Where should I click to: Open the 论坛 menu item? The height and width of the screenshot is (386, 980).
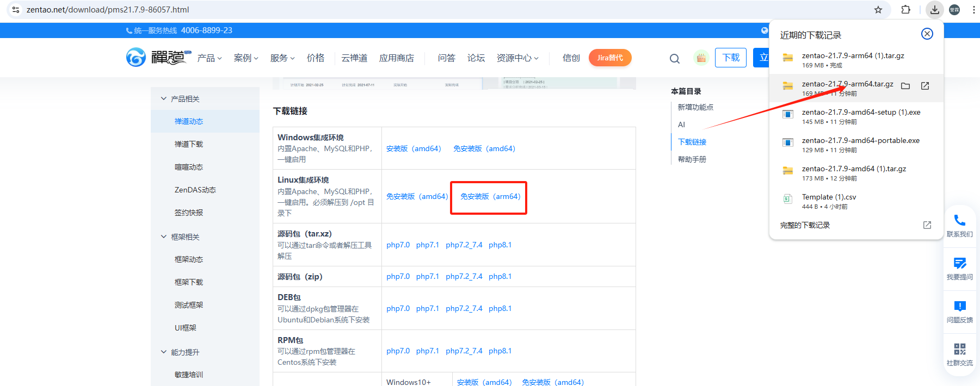[x=476, y=58]
